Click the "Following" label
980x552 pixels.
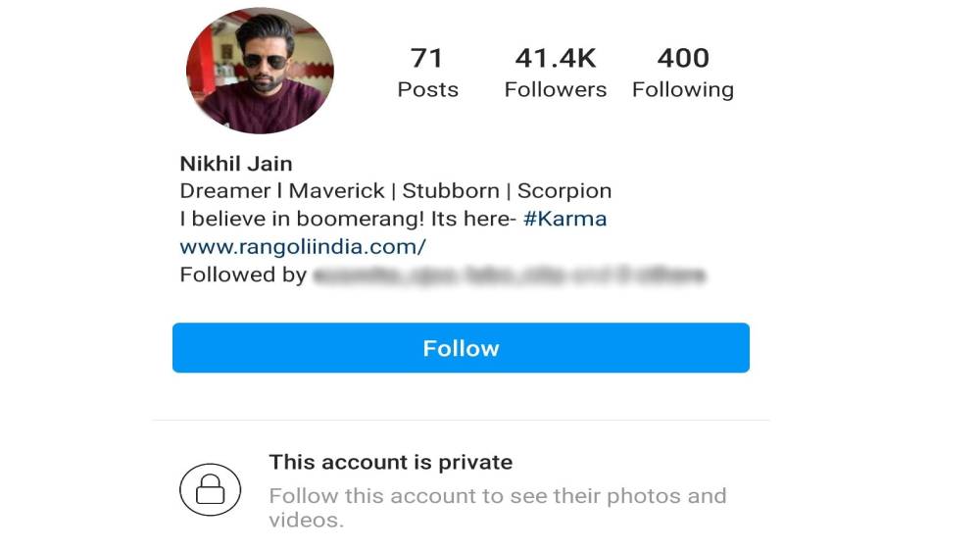click(x=683, y=90)
